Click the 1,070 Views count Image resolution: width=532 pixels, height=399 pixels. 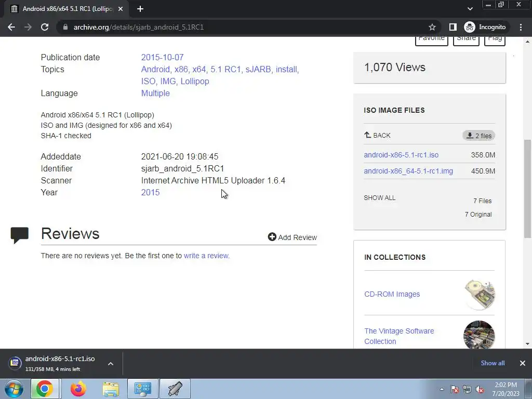click(x=395, y=67)
